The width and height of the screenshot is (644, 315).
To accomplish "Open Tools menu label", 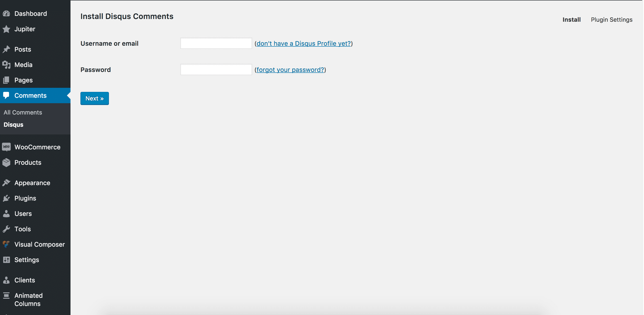I will (23, 229).
